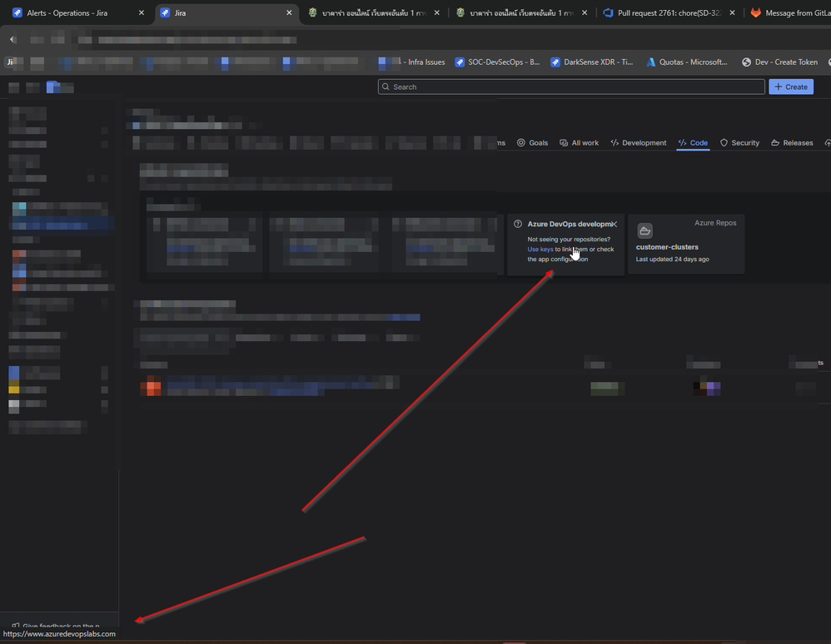Click the Create button

coord(791,87)
